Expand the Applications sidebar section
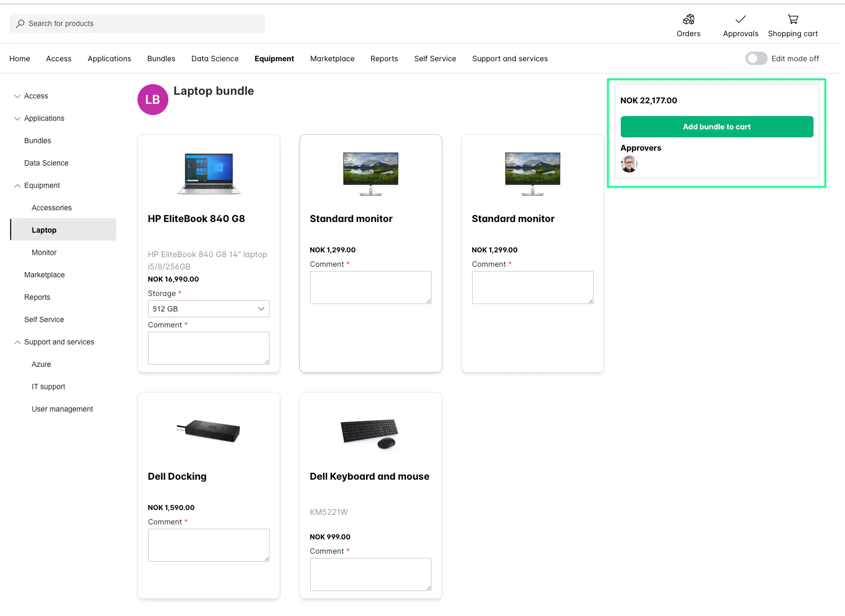 (18, 118)
